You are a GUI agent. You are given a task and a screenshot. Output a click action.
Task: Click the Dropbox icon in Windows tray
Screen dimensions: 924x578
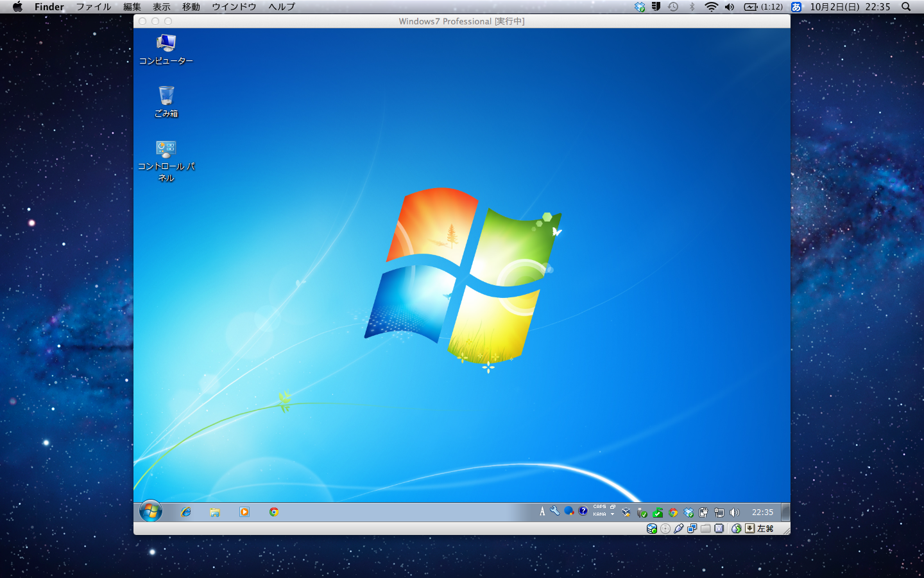689,512
